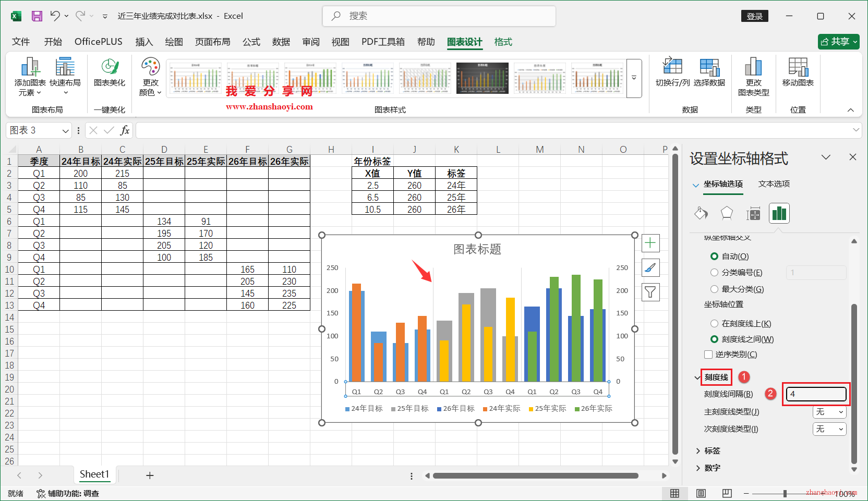Open the 插入 ribbon tab

[x=144, y=42]
